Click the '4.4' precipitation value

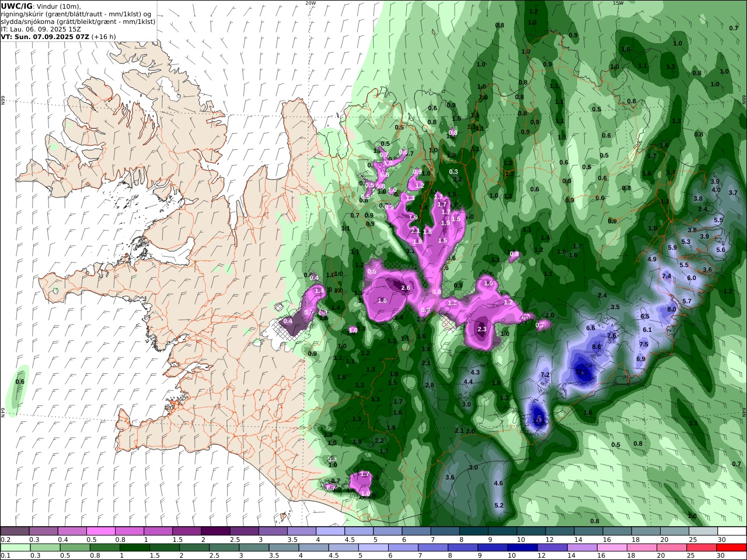pos(468,381)
